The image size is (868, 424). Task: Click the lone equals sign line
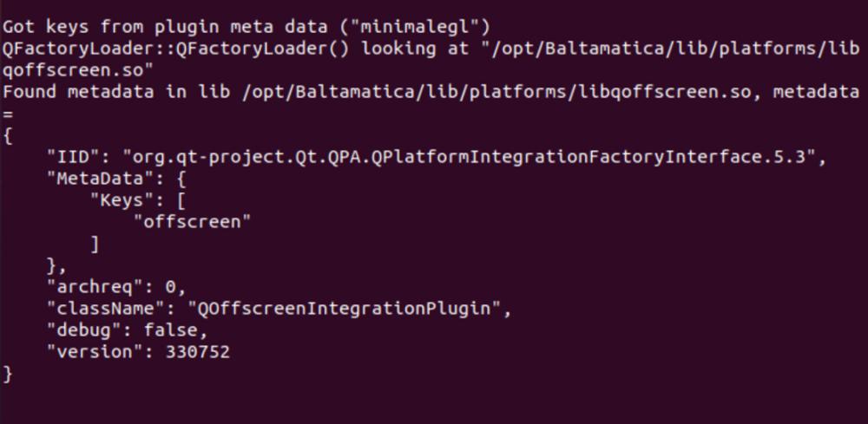tap(8, 113)
